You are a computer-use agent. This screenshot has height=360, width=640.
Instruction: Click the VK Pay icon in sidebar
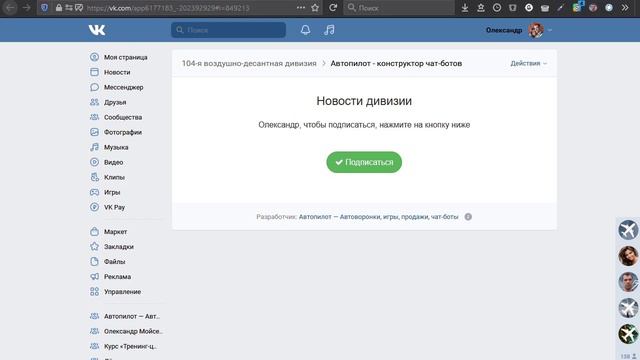[x=94, y=207]
